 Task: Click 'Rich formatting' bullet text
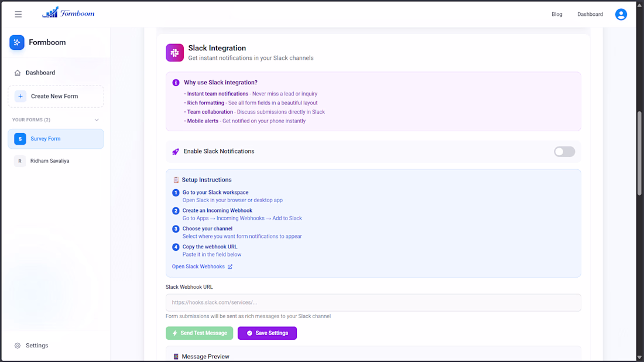click(x=205, y=103)
